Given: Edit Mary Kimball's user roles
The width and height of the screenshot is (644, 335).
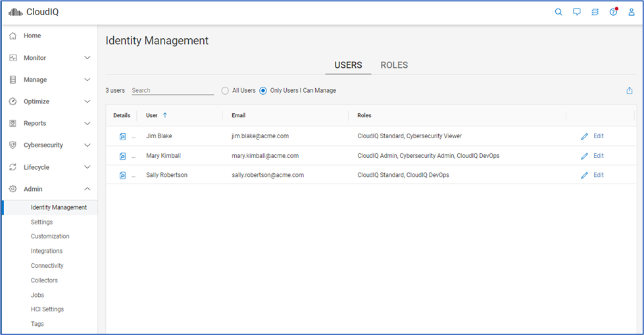Looking at the screenshot, I should [592, 156].
